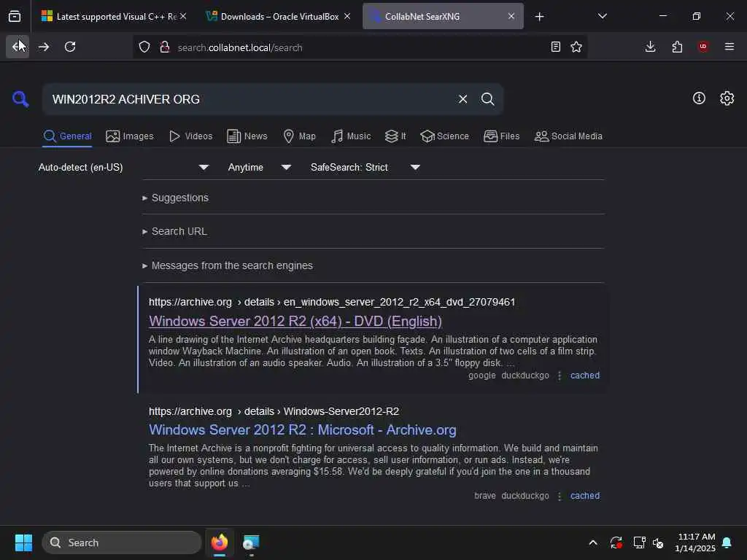Click the padlock site security icon
Image resolution: width=747 pixels, height=560 pixels.
(165, 47)
